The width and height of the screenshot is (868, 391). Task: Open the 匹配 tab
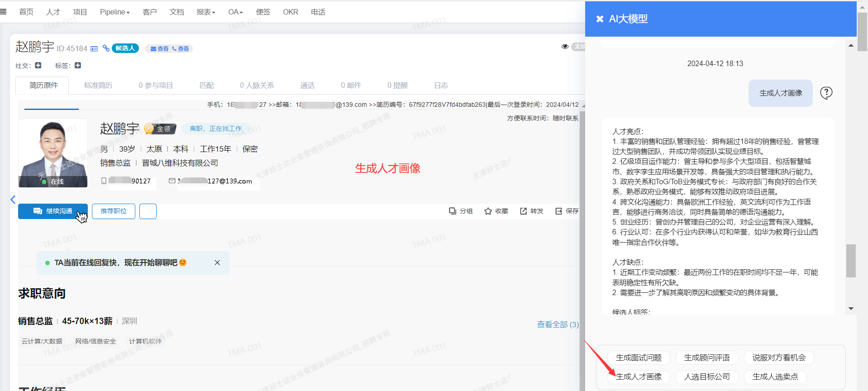click(206, 86)
